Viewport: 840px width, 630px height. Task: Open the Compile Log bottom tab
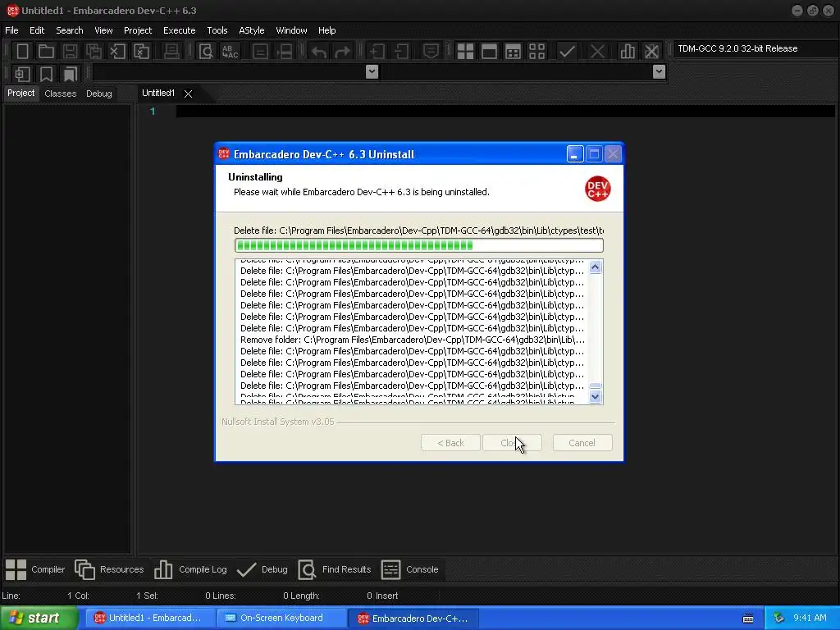[190, 569]
